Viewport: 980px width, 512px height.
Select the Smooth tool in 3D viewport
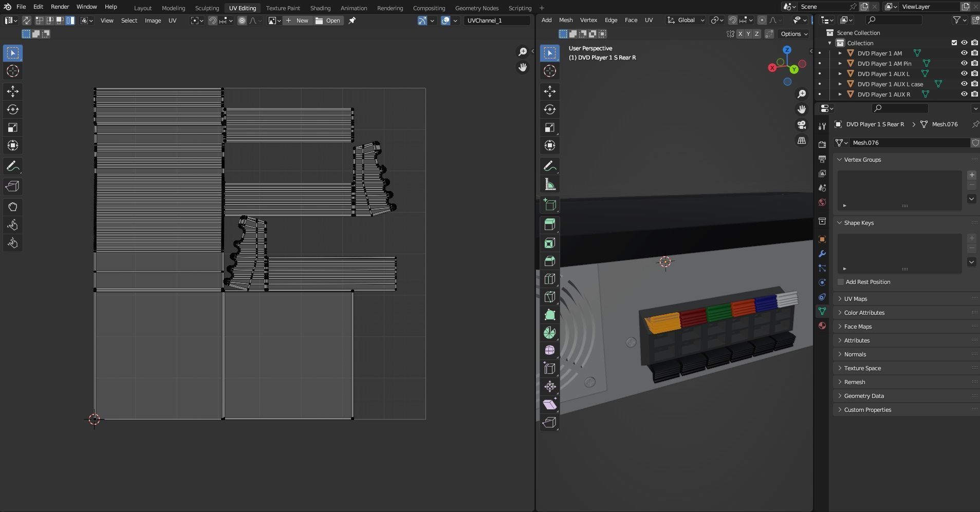click(550, 350)
